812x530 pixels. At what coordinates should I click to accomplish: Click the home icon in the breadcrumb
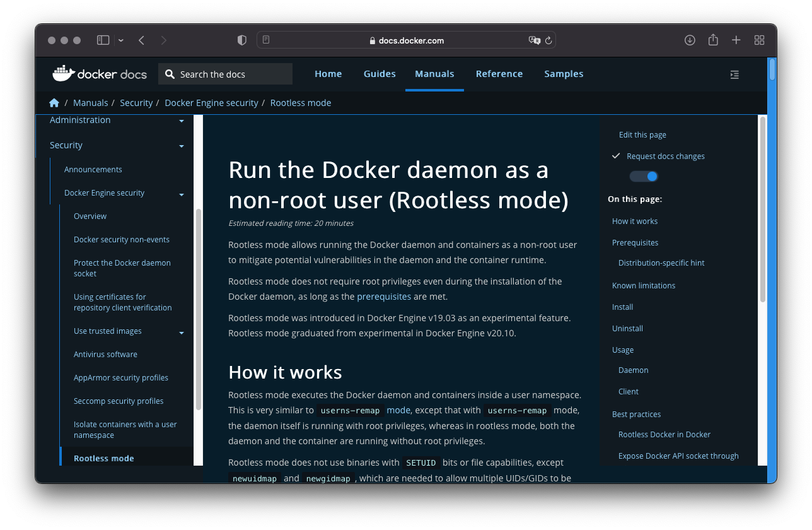(x=54, y=102)
